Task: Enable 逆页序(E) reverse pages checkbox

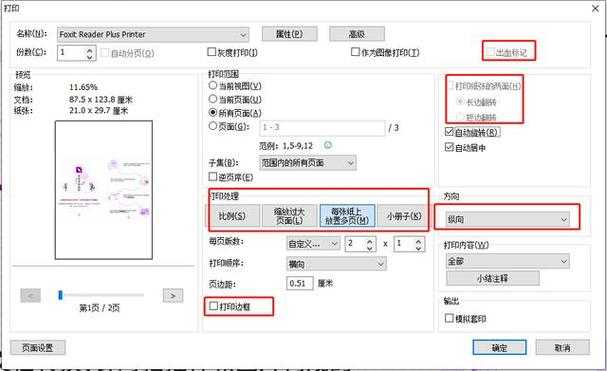Action: point(213,177)
